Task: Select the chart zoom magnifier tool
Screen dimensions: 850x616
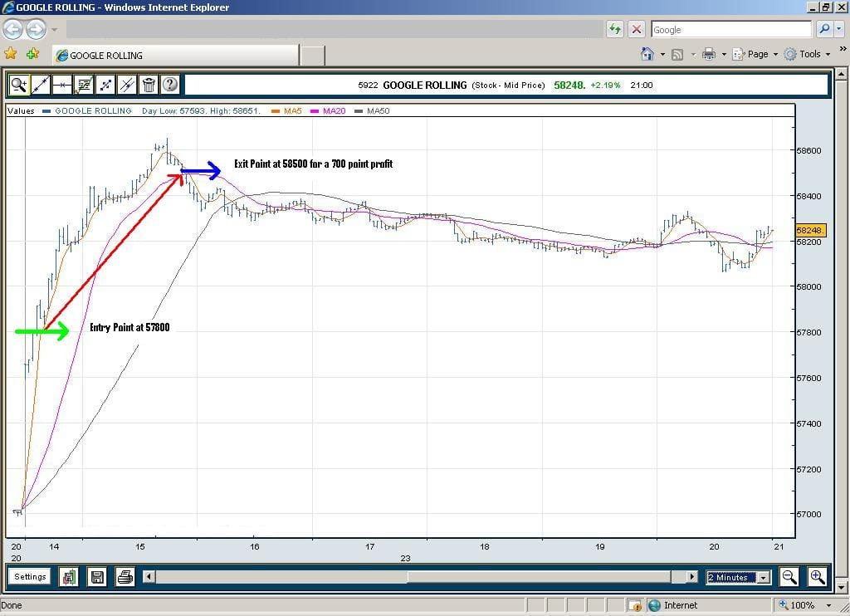Action: click(19, 85)
